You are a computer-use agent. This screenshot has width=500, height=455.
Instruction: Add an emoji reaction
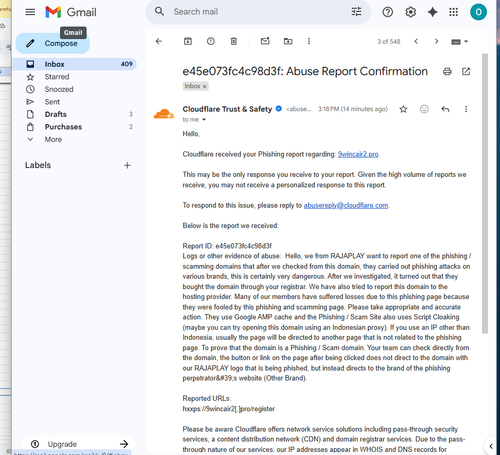(x=424, y=109)
